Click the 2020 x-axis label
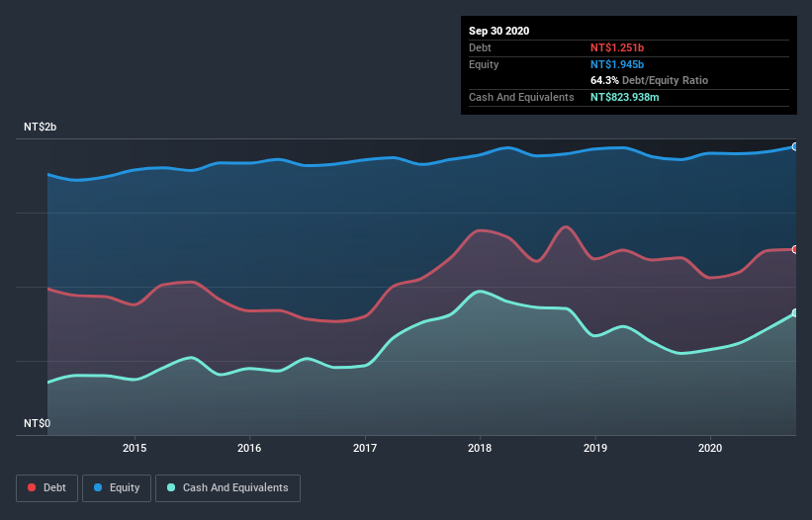Viewport: 812px width, 520px height. (x=710, y=448)
